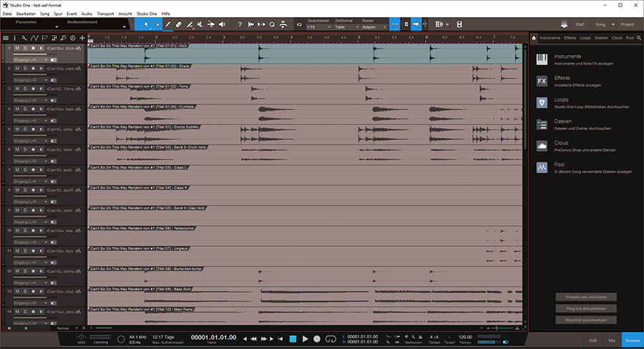Viewport: 644px width, 349px height.
Task: Open the Eingang L+R dropdown on track 7
Action: 30,182
